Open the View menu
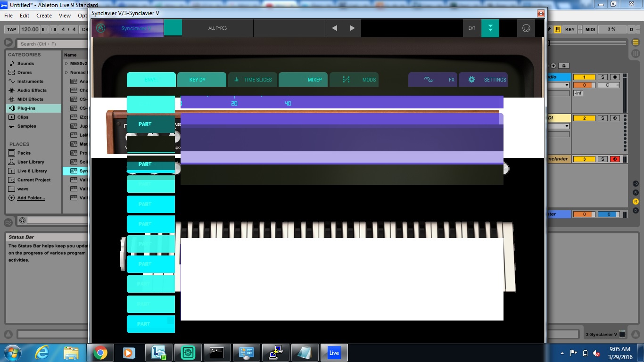This screenshot has width=644, height=362. pyautogui.click(x=65, y=16)
